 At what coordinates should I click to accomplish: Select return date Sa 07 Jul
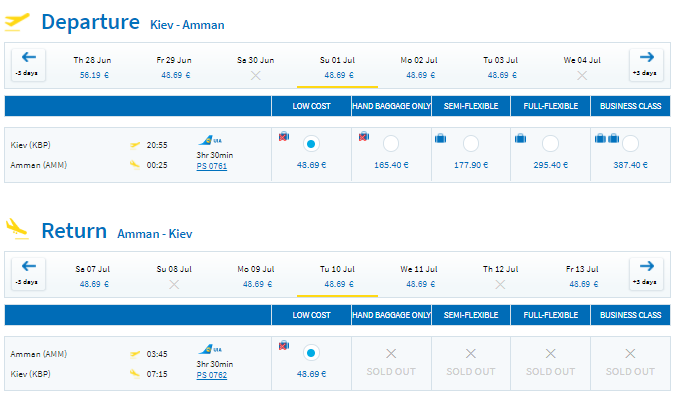[x=93, y=276]
